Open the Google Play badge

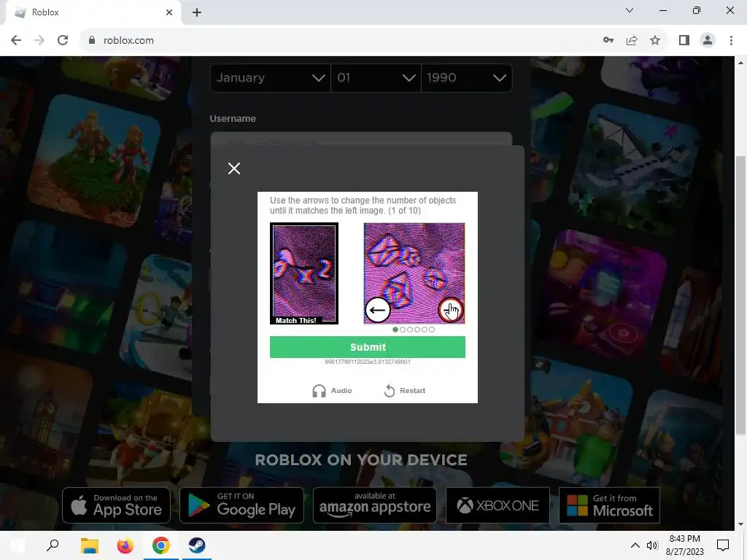tap(241, 505)
